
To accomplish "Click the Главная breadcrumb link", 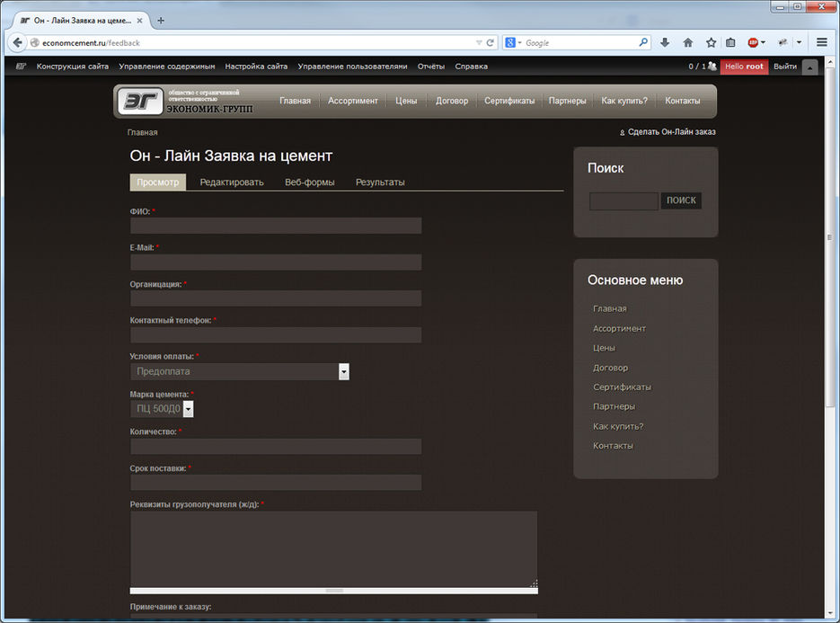I will tap(143, 132).
